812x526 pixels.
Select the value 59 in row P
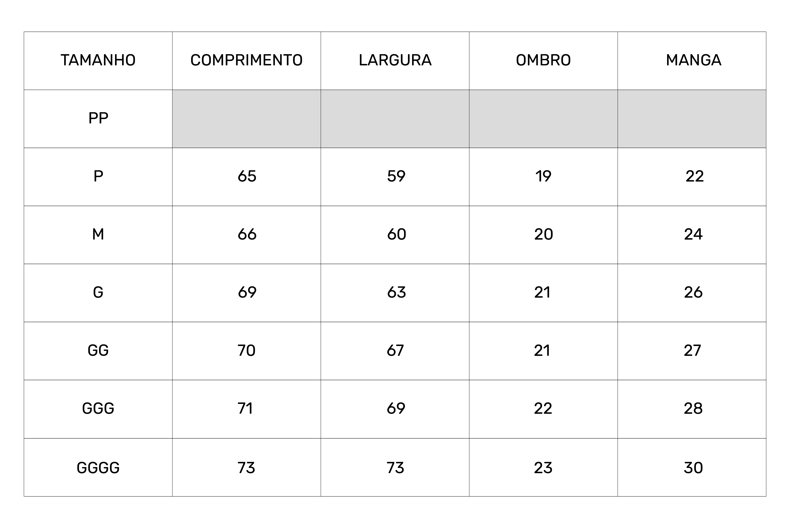396,176
